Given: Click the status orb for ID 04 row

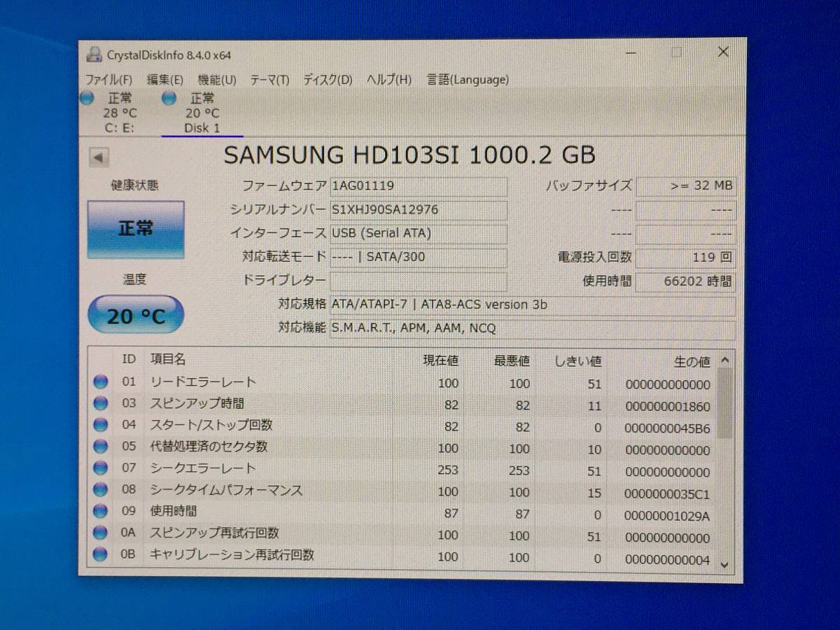Looking at the screenshot, I should (101, 426).
